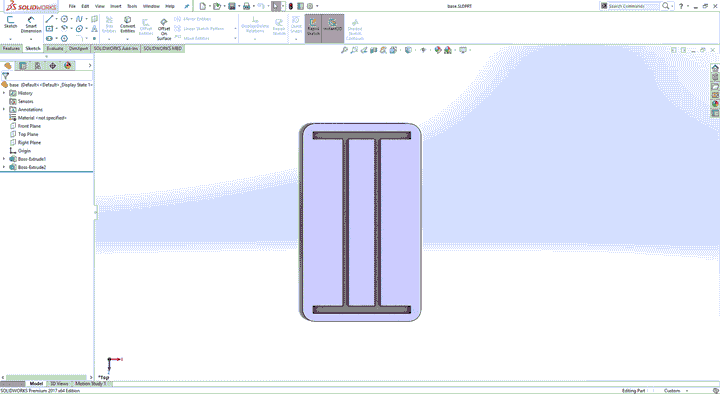Open DimXpertManager tab icon
Image resolution: width=720 pixels, height=394 pixels.
pos(53,66)
